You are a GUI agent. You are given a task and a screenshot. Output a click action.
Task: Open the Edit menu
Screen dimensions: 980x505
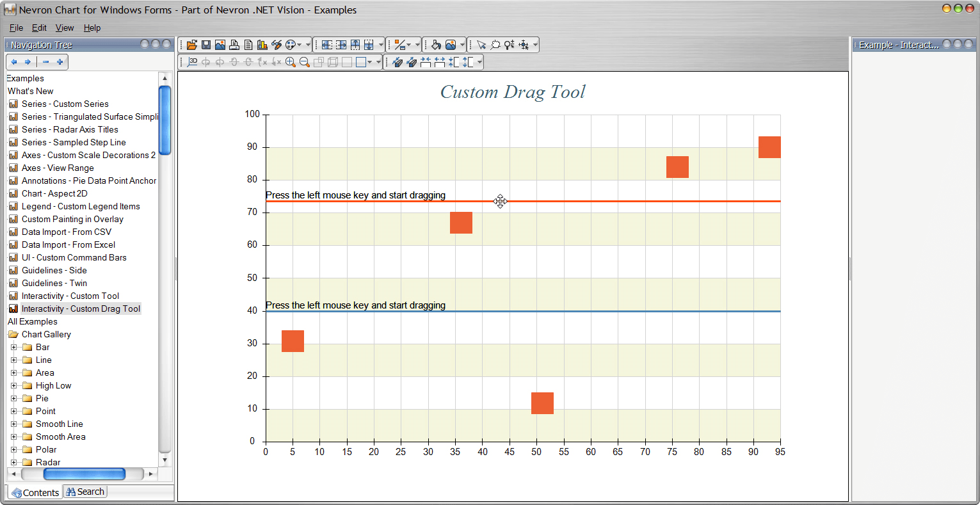[39, 28]
